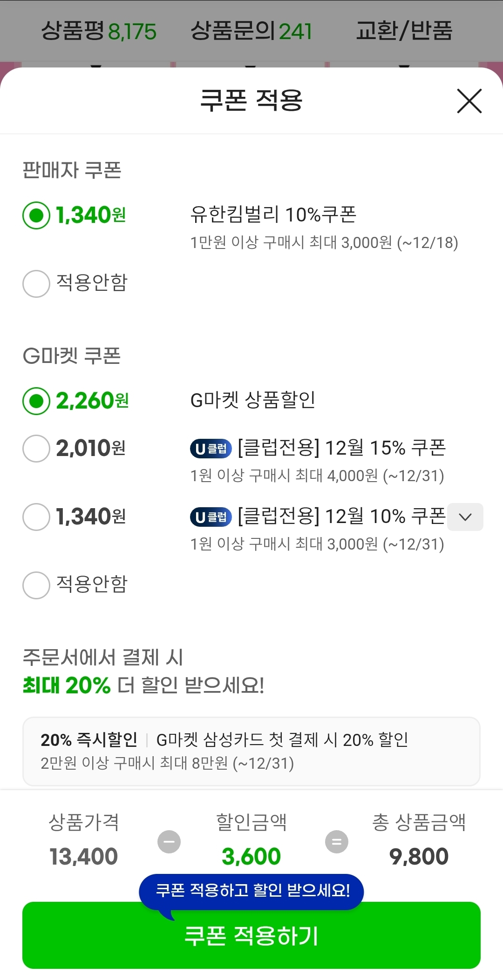Open the 상품문의 241 tab
Screen dimensions: 503x980
point(251,31)
